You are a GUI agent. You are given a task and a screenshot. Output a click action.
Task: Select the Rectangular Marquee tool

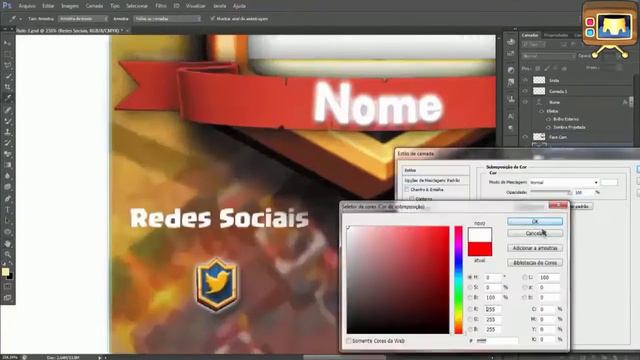pyautogui.click(x=8, y=54)
